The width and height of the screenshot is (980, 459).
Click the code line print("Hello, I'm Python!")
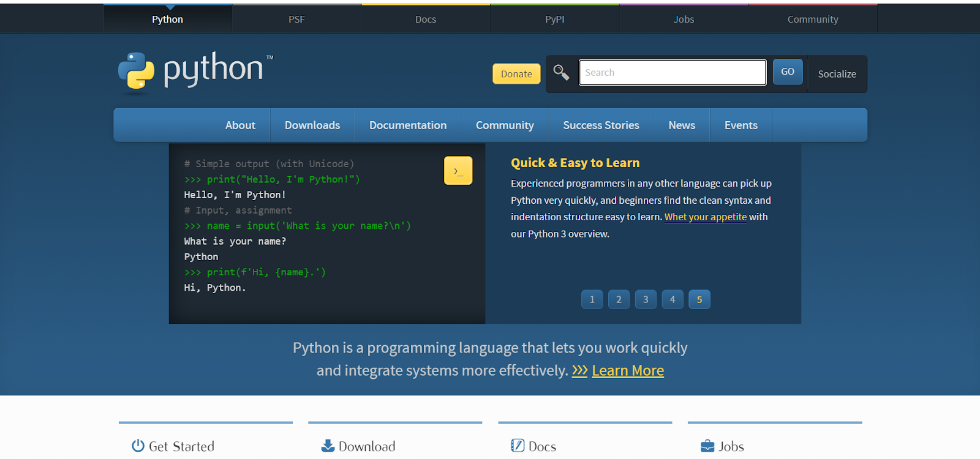click(272, 179)
